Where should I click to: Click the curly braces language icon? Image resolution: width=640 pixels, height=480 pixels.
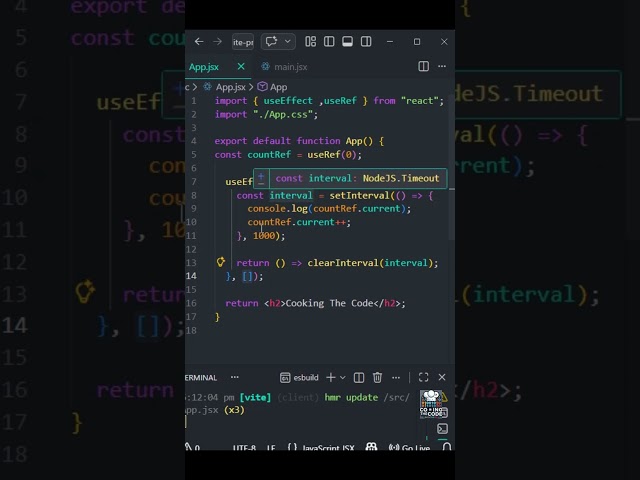click(292, 447)
